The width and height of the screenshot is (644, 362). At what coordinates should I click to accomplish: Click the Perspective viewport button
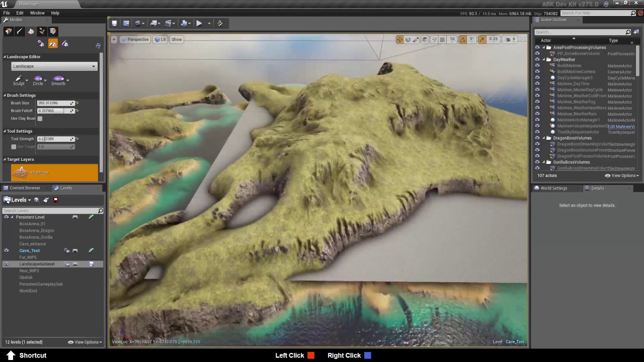tap(135, 39)
